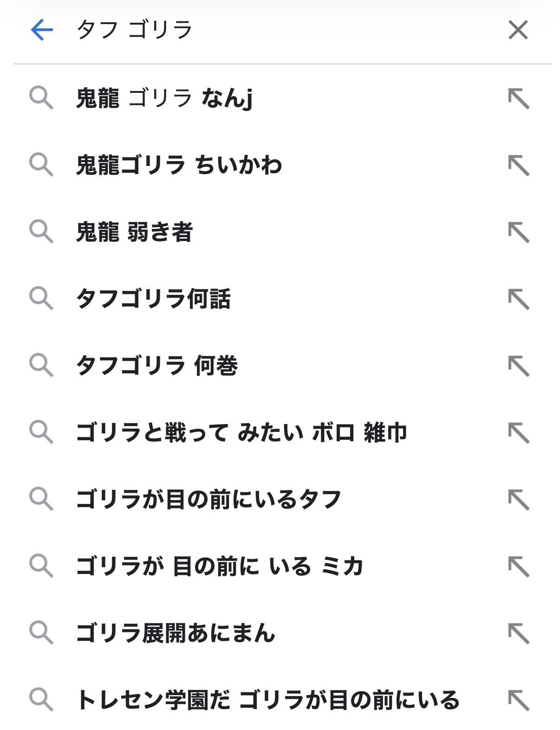Search ゴリラと戦って みたい ボロ 雑巾
Screen dimensions: 560x730
[241, 432]
